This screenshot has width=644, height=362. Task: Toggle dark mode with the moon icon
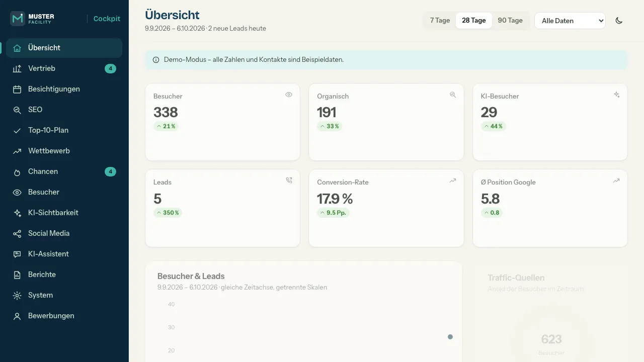(619, 21)
